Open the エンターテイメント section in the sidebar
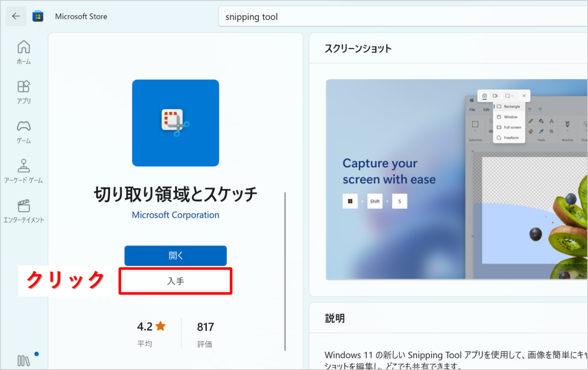The height and width of the screenshot is (370, 588). coord(24,211)
